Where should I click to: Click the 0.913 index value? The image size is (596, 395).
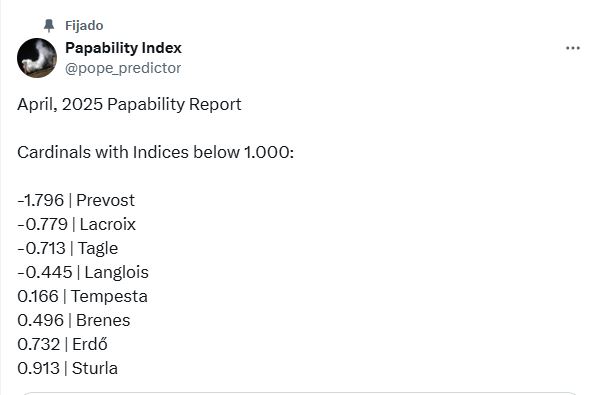[38, 368]
